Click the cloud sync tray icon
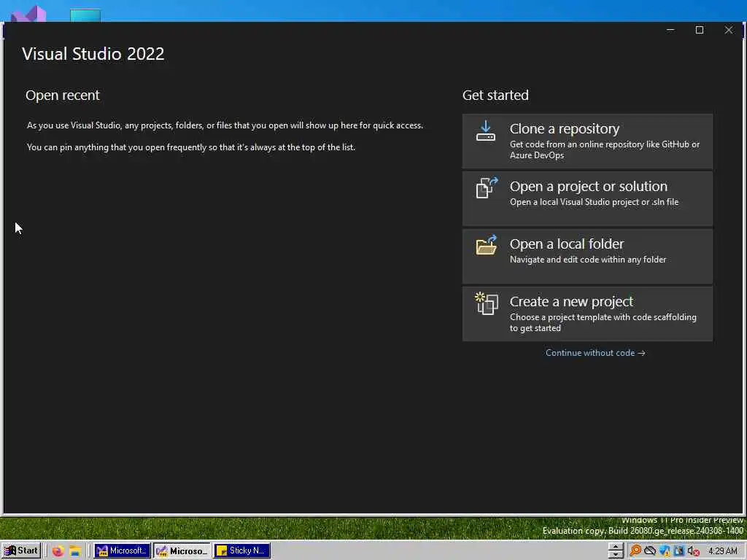 (x=650, y=551)
